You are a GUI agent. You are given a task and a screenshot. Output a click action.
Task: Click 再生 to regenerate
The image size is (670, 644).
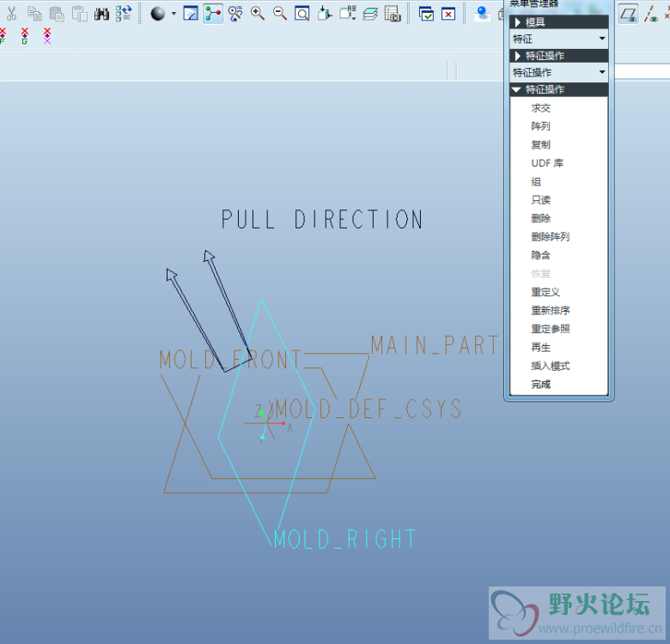click(x=540, y=347)
